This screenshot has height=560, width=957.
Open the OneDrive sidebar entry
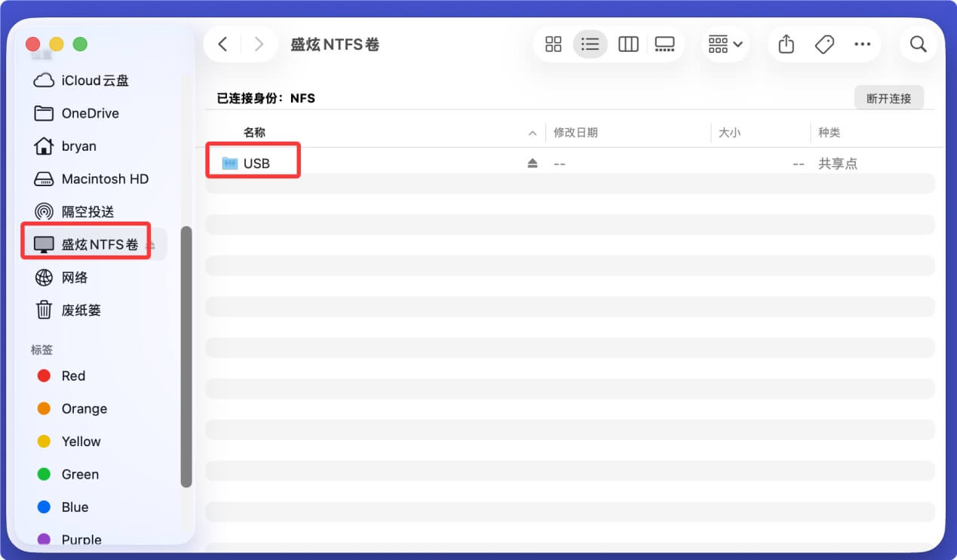click(90, 113)
